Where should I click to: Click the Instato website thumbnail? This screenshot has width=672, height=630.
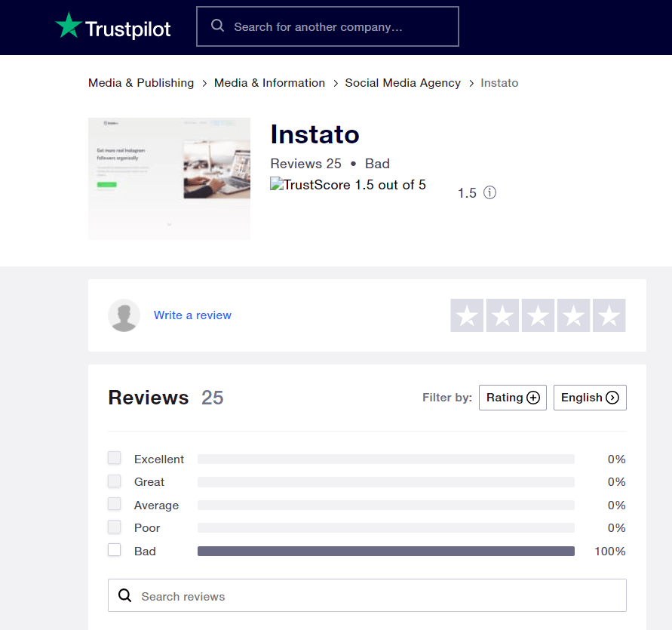point(169,178)
